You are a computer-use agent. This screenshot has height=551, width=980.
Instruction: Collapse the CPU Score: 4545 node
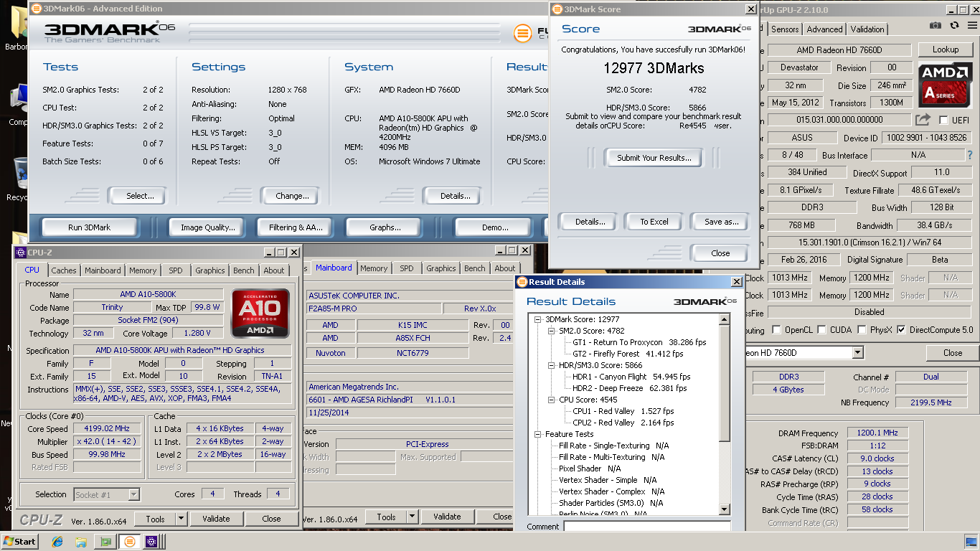[x=551, y=400]
